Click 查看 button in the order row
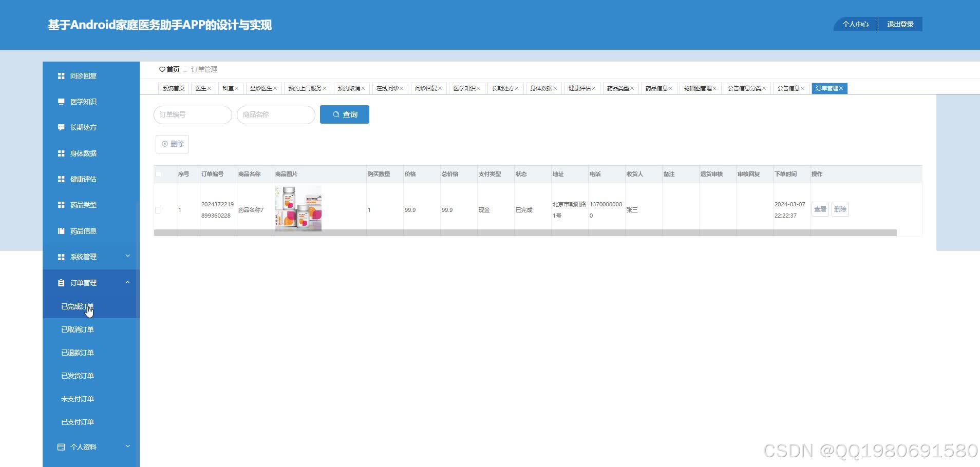Image resolution: width=980 pixels, height=467 pixels. (820, 209)
